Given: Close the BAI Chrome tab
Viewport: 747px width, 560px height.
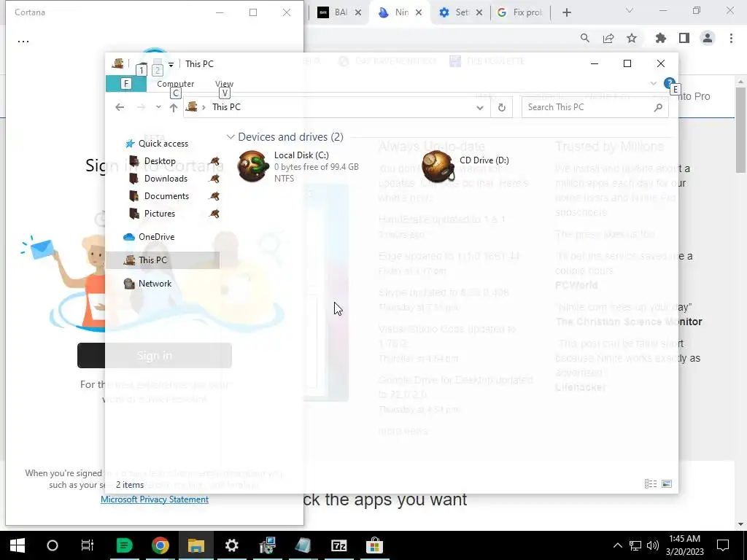Looking at the screenshot, I should (x=358, y=13).
